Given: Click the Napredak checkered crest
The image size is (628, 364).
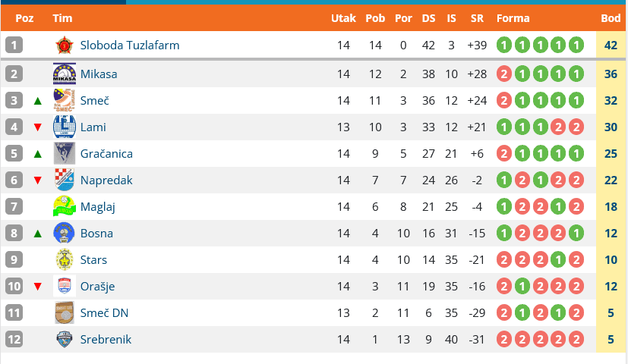Looking at the screenshot, I should click(65, 180).
